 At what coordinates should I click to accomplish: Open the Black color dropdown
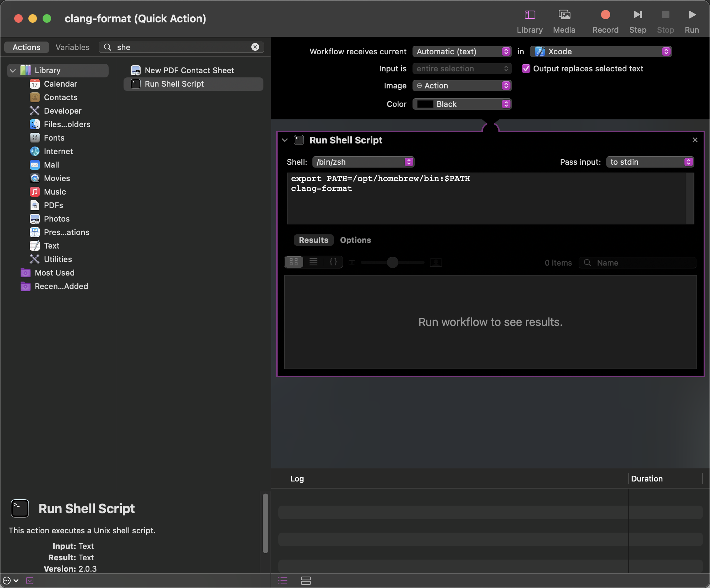click(x=461, y=104)
